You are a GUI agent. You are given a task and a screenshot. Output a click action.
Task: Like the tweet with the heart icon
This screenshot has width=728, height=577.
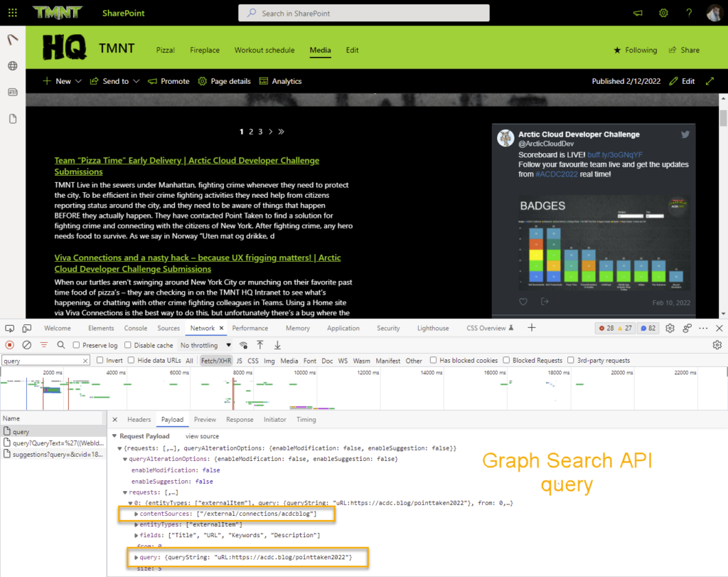[x=523, y=302]
